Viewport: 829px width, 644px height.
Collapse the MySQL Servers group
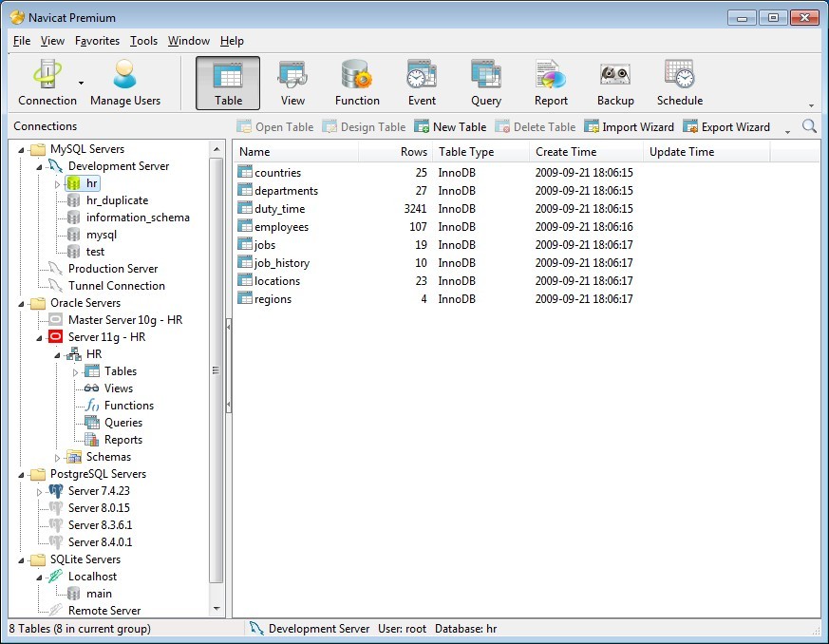[21, 149]
